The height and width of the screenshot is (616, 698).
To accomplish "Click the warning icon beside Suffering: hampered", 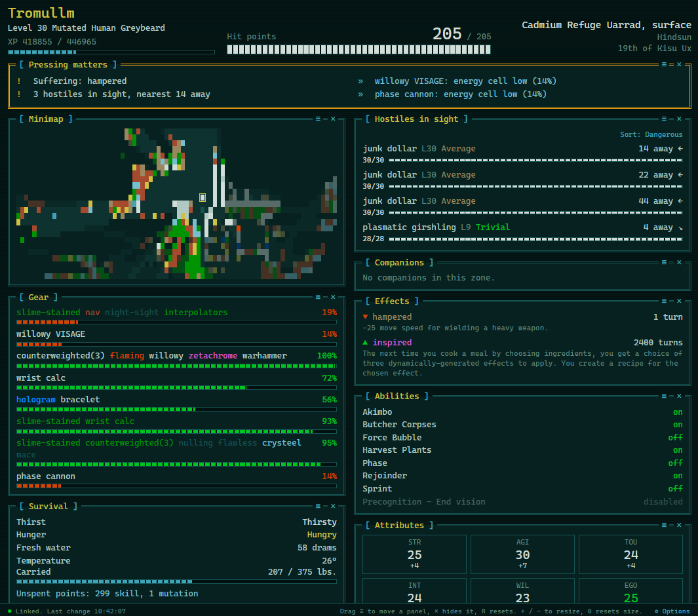I will point(19,81).
